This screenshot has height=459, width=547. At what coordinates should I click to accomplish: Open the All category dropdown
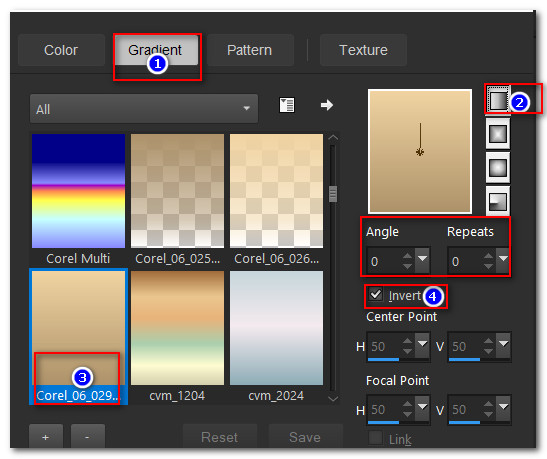(x=144, y=108)
